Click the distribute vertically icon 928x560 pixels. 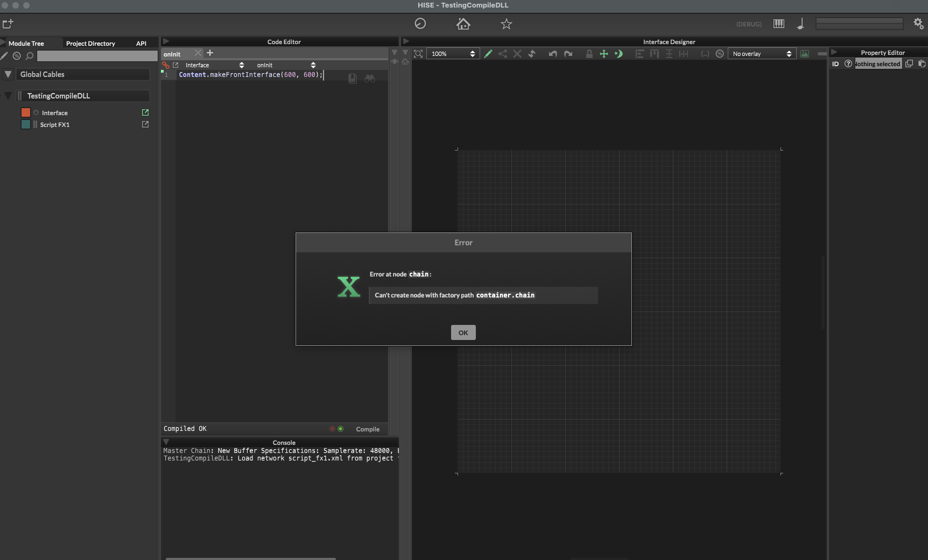669,54
